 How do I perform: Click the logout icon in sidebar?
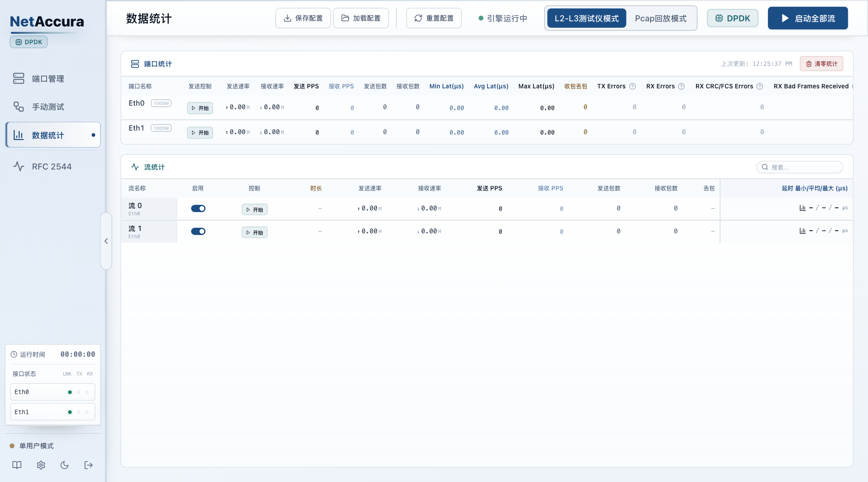[x=88, y=465]
